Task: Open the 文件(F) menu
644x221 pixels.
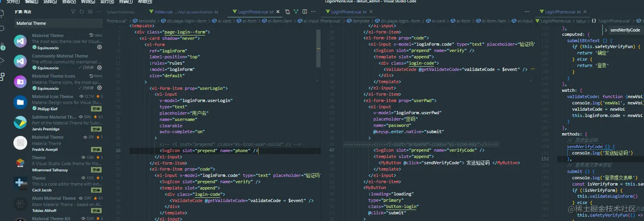Action: coord(13,2)
